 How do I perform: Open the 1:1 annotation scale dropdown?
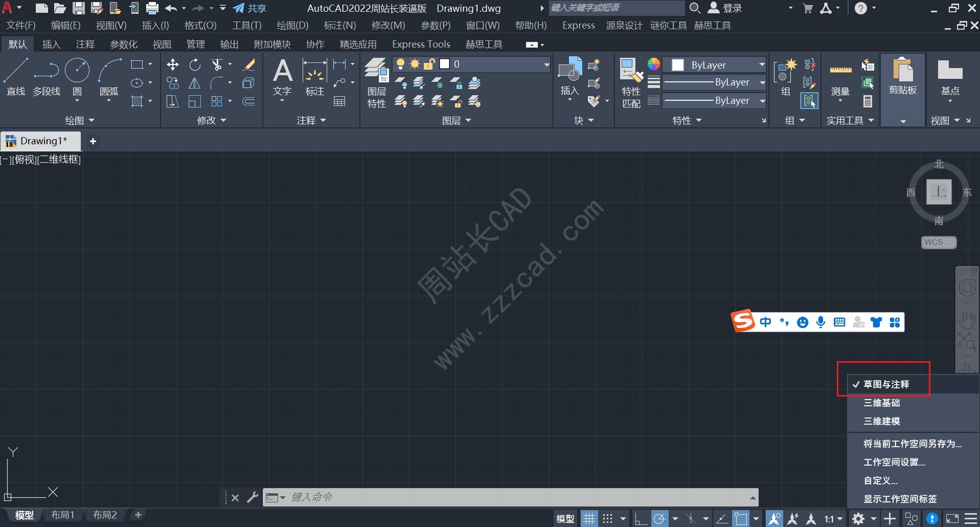tap(833, 519)
